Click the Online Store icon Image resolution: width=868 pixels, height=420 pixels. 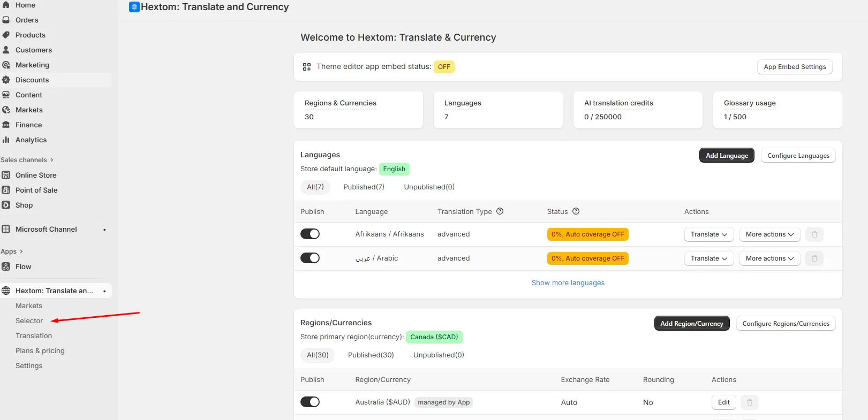pos(6,175)
